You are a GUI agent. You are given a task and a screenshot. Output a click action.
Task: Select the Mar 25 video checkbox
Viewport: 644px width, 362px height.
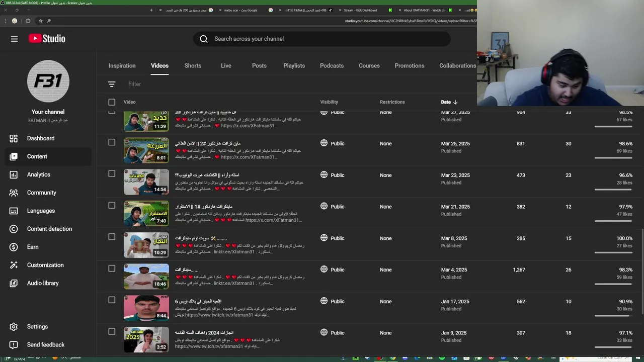[x=112, y=142]
